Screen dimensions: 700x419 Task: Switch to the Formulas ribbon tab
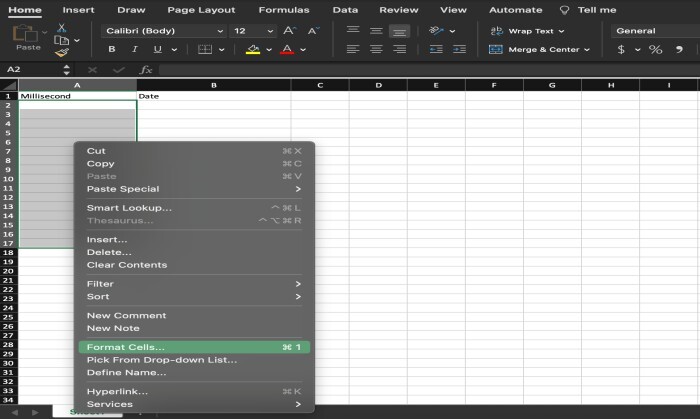coord(284,10)
